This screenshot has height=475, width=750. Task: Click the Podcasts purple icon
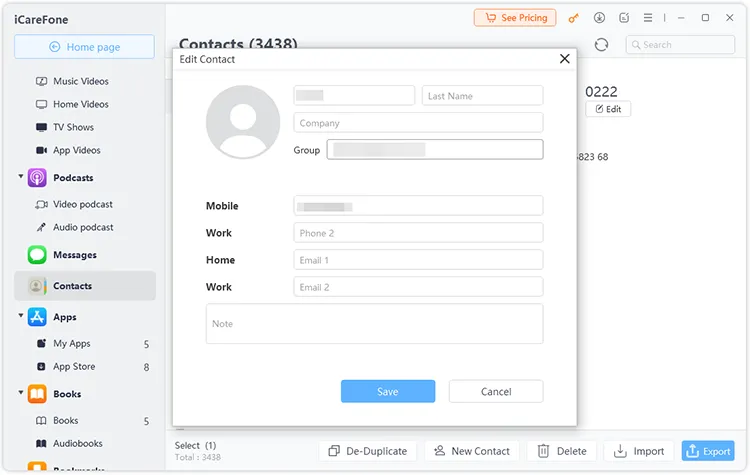37,177
